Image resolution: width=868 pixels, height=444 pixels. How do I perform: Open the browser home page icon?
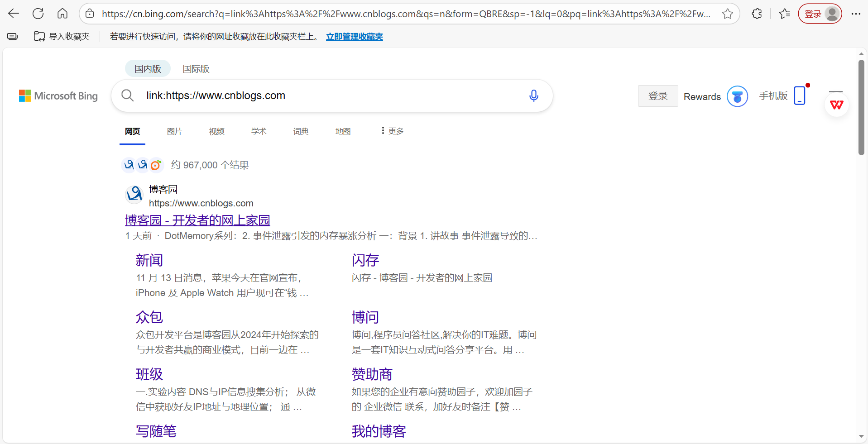(62, 14)
